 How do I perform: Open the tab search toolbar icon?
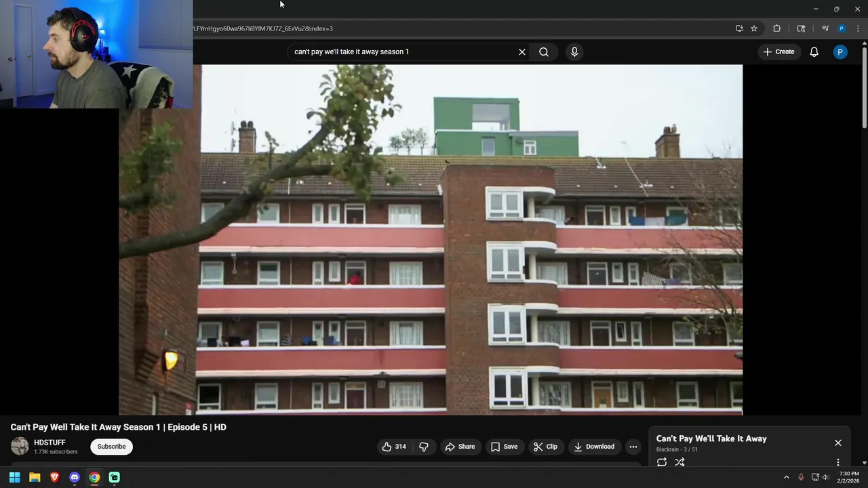801,28
